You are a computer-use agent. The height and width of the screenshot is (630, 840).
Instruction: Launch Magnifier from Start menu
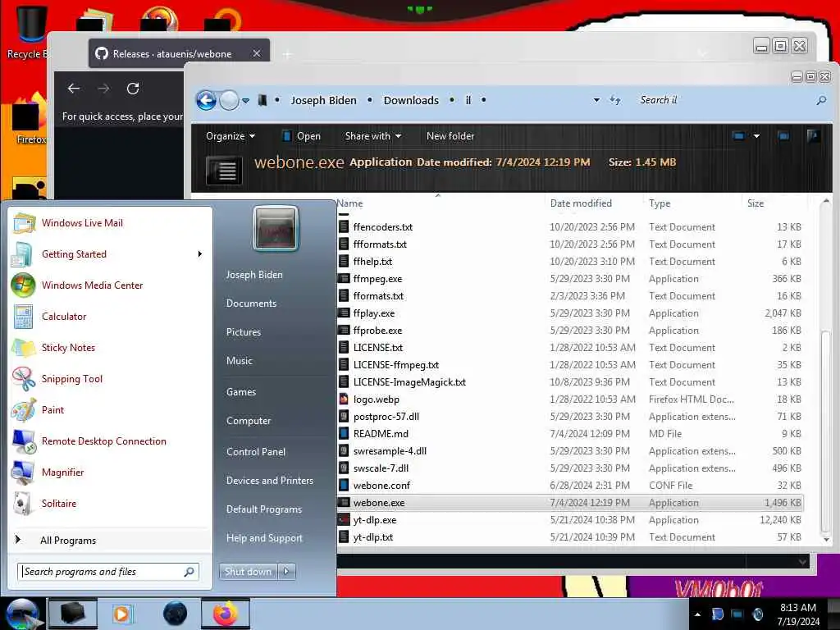pyautogui.click(x=62, y=472)
